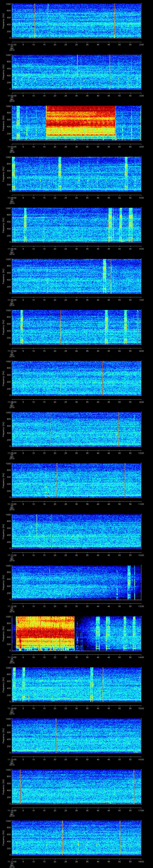Click the '4:00' end time label

141,146
